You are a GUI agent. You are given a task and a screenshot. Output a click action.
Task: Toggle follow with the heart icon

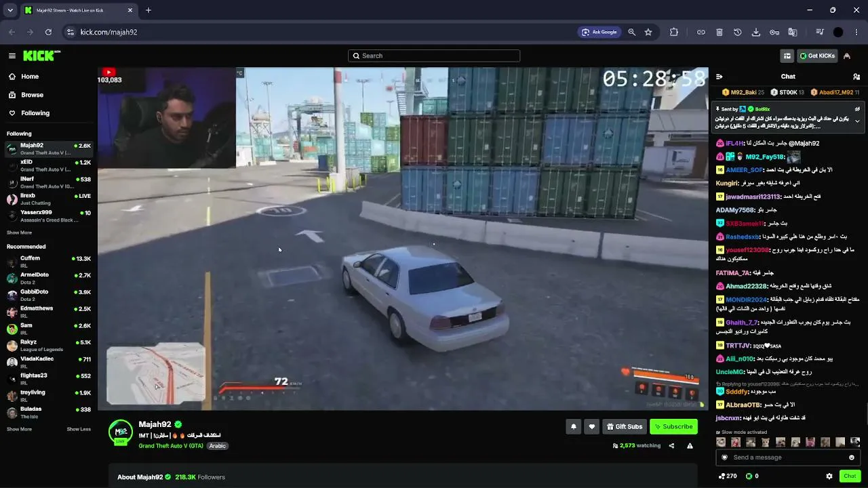[592, 426]
